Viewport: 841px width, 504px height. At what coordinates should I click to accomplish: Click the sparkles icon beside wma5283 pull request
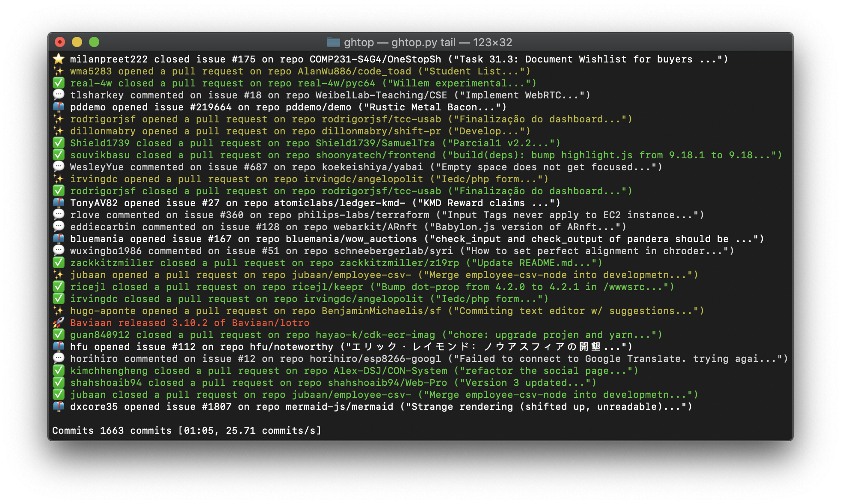click(x=59, y=71)
